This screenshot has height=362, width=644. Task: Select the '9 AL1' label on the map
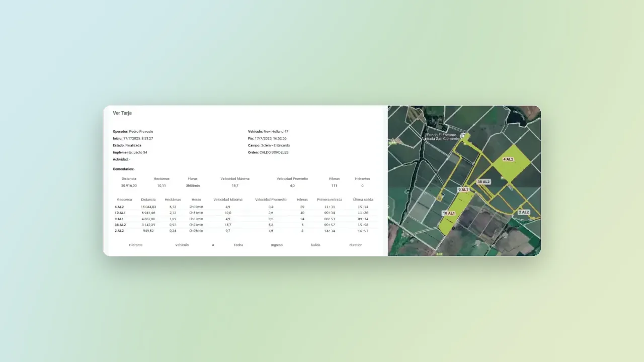463,190
